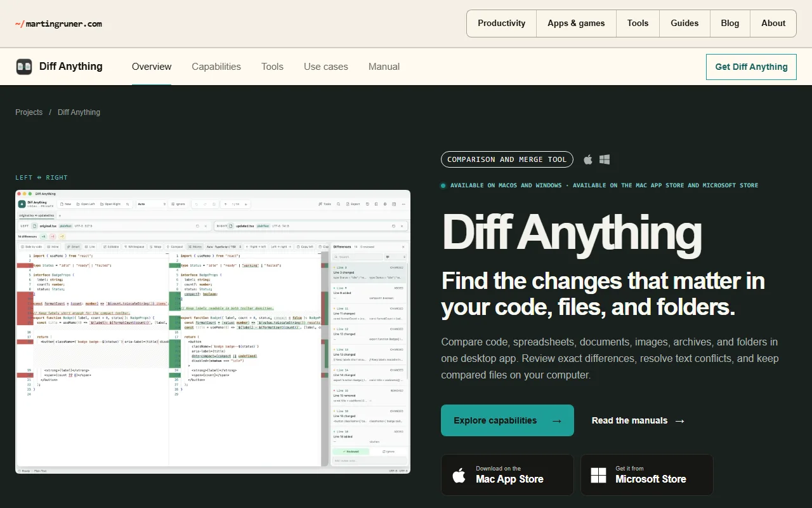Follow the Read the manuals link
The width and height of the screenshot is (812, 508).
click(638, 420)
